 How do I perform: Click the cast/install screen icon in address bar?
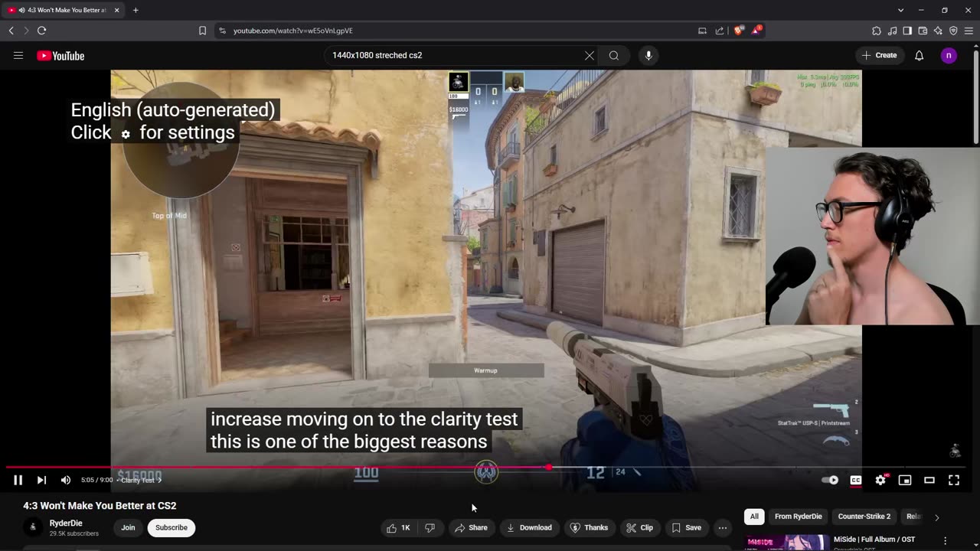pos(702,31)
